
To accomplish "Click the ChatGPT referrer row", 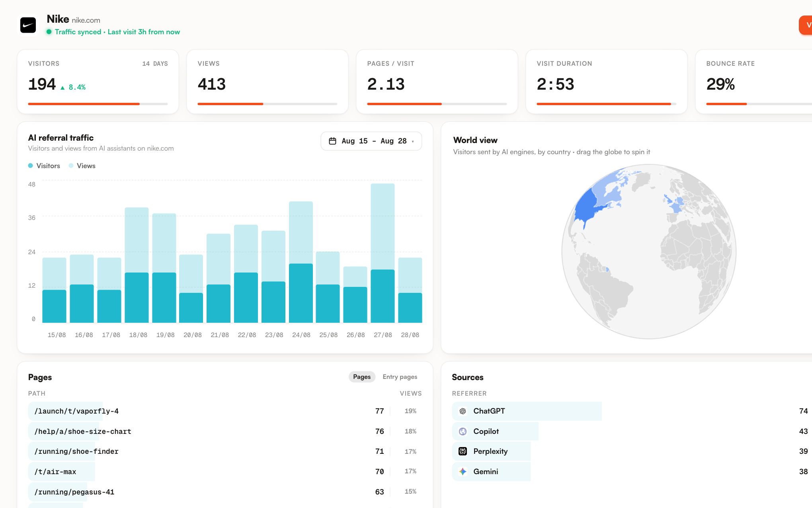I will click(632, 411).
